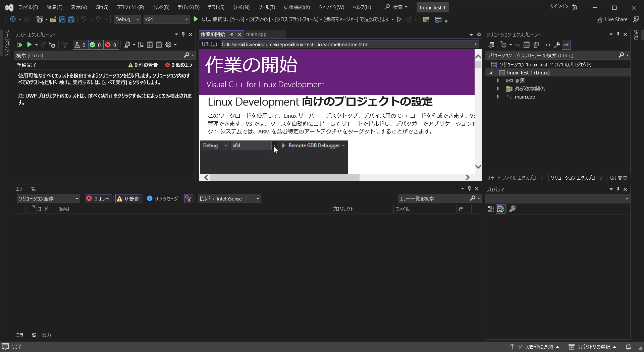Expand the 外部依存関係 tree node
Viewport: 644px width, 352px height.
coord(498,89)
